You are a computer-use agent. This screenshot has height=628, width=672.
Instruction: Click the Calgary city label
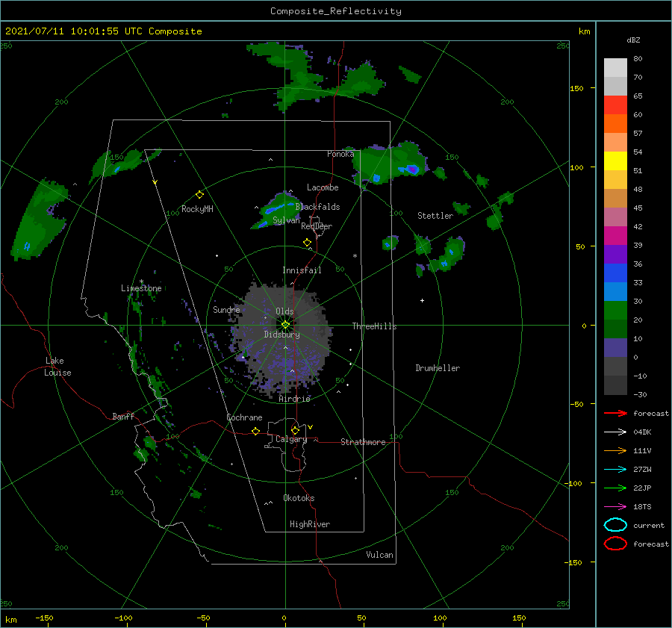click(291, 439)
